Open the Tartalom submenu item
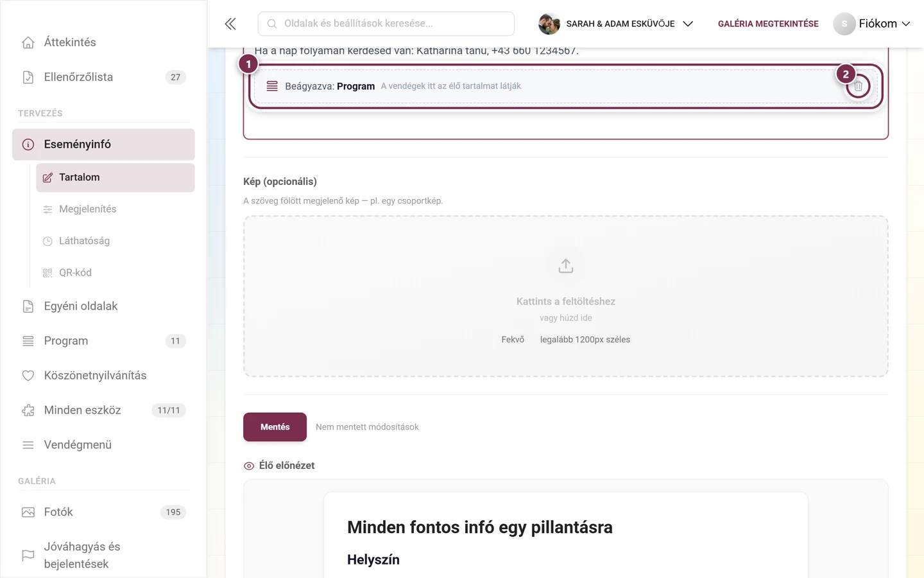Image resolution: width=924 pixels, height=578 pixels. [x=116, y=178]
